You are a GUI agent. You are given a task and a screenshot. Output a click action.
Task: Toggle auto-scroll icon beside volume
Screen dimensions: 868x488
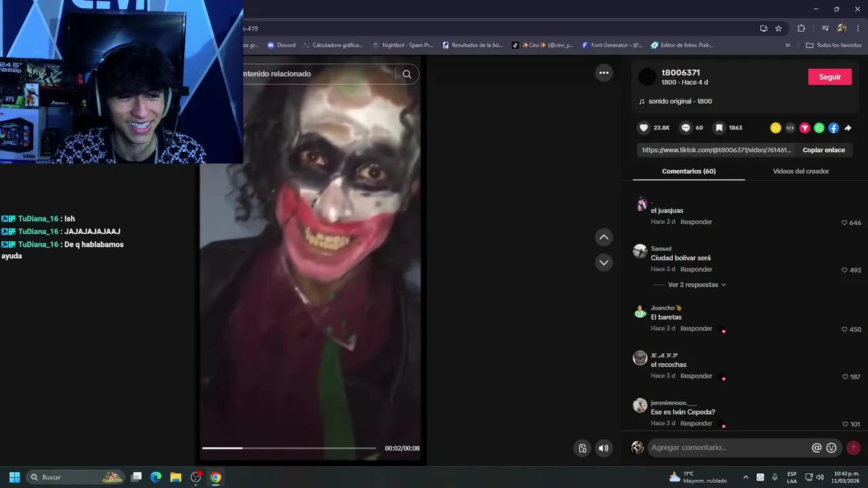pos(582,448)
